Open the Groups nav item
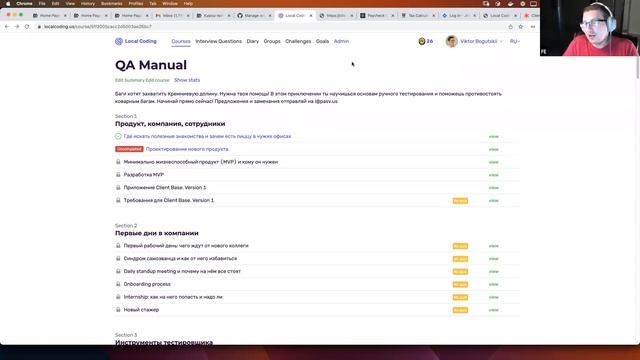This screenshot has width=640, height=360. pos(272,41)
